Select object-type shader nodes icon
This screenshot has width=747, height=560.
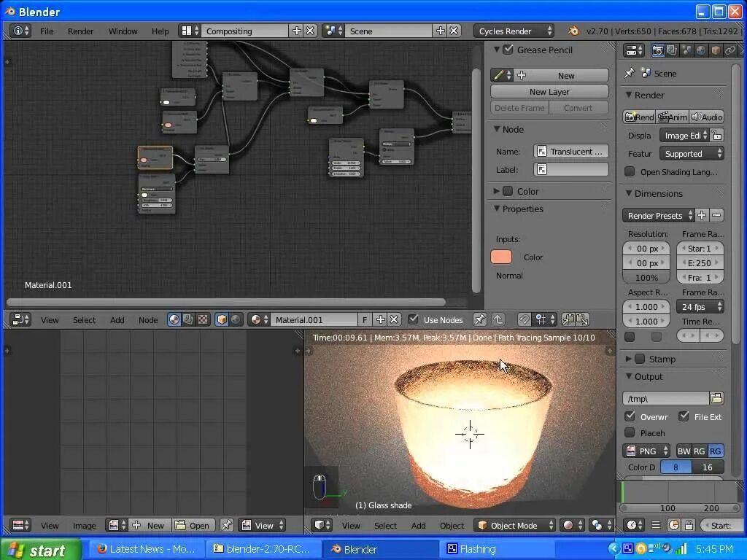click(x=222, y=319)
